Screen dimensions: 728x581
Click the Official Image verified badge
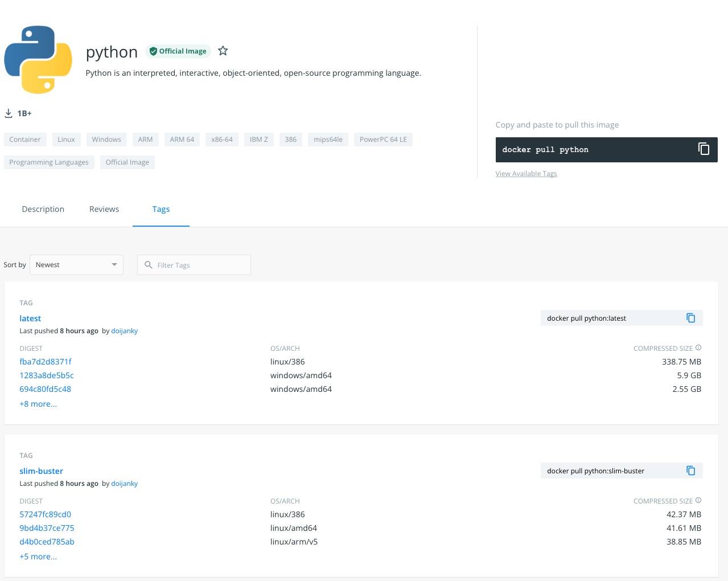(x=178, y=51)
